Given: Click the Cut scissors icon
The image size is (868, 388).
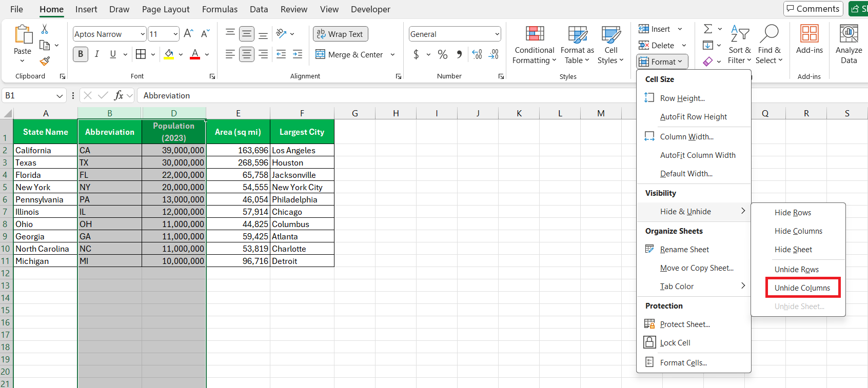Looking at the screenshot, I should (45, 29).
